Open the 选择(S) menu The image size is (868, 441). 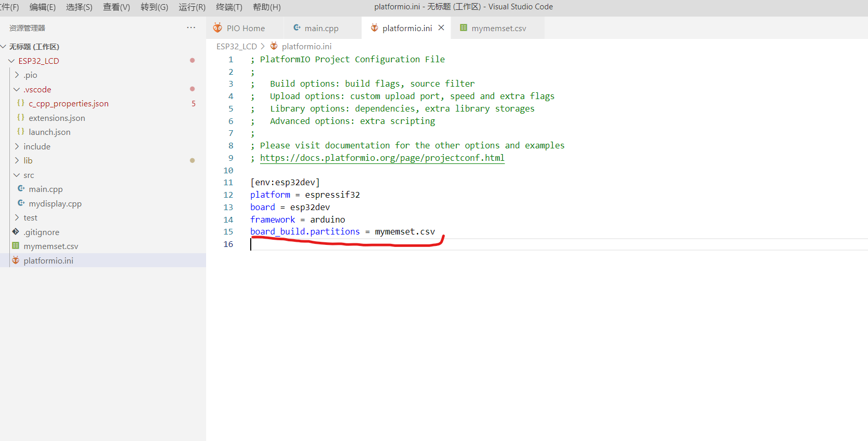click(79, 7)
